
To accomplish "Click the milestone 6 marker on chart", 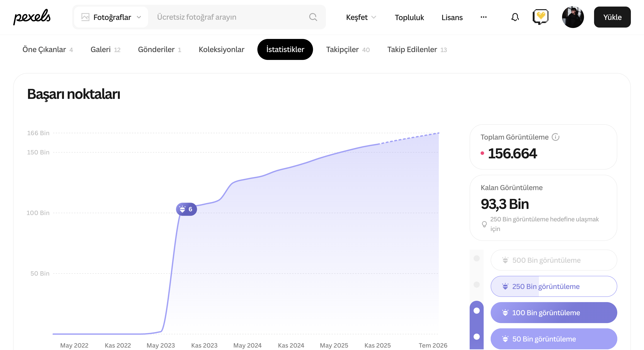I will coord(186,209).
